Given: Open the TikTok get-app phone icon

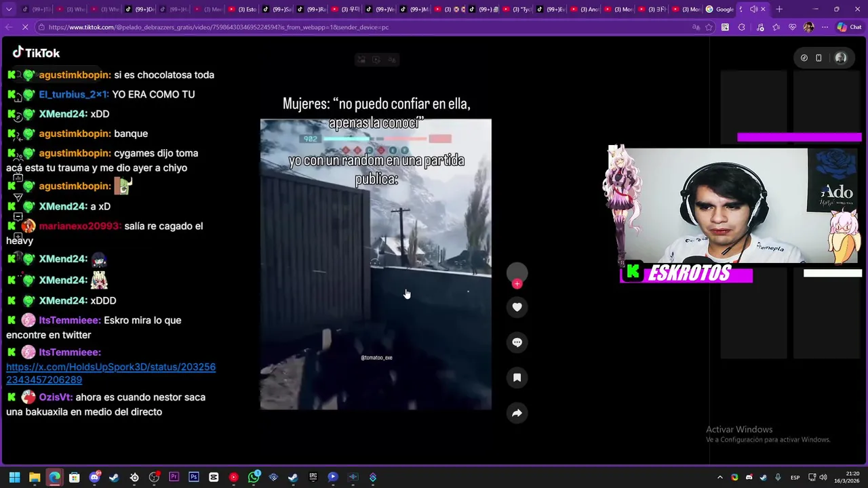Looking at the screenshot, I should coord(818,58).
